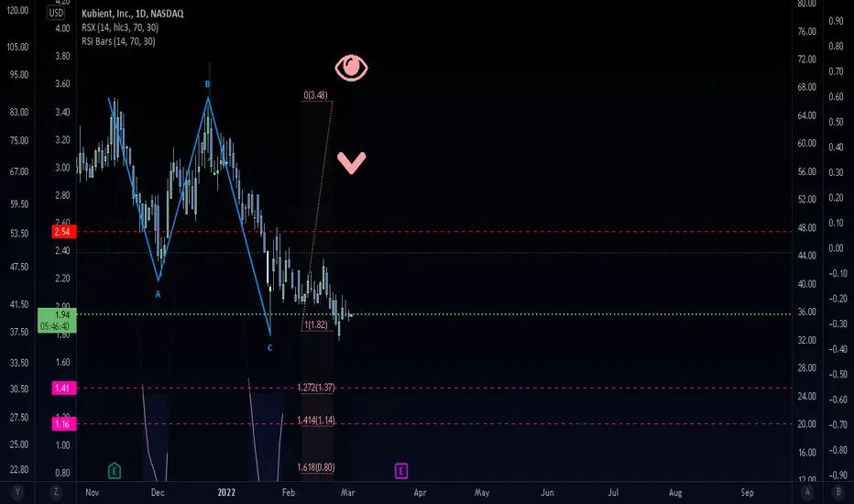Click the Sep date on time axis
This screenshot has width=854, height=504.
click(748, 493)
